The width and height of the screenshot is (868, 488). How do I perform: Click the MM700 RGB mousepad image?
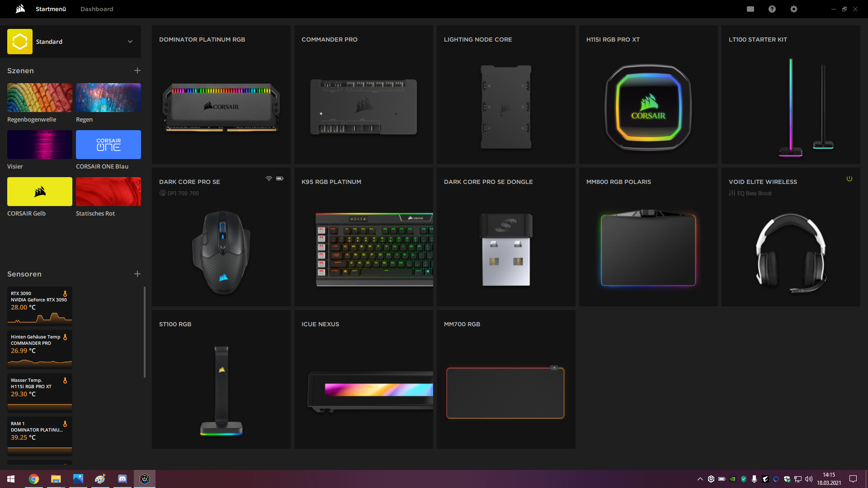[x=505, y=392]
